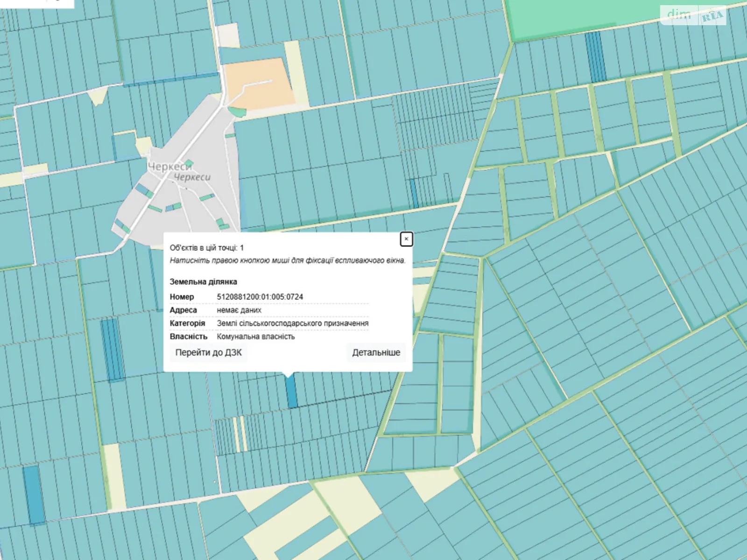Click the 'Земельна ділянка' heading in popup
The image size is (747, 560).
(x=203, y=281)
